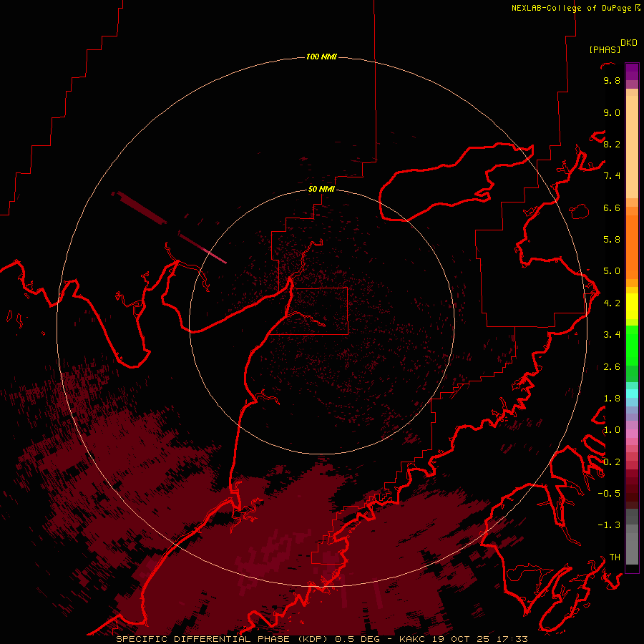The height and width of the screenshot is (644, 644).
Task: Pick the yellow segment of the color bar
Action: point(632,306)
